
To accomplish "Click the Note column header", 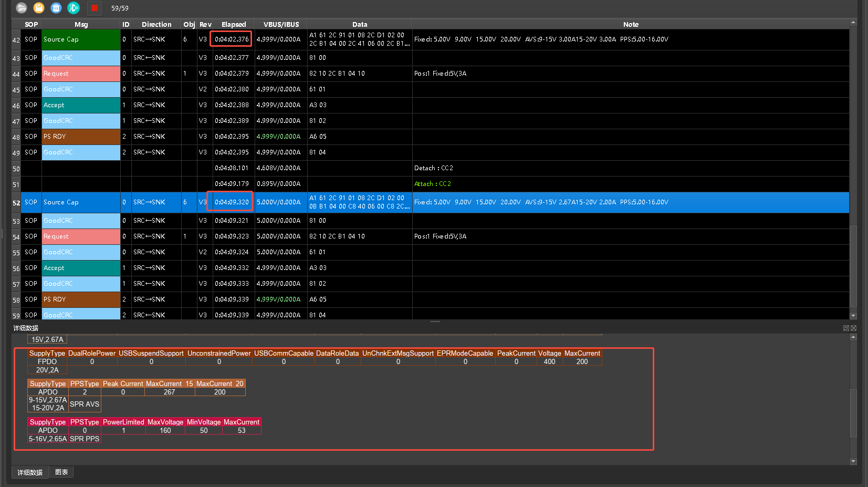I will 631,24.
